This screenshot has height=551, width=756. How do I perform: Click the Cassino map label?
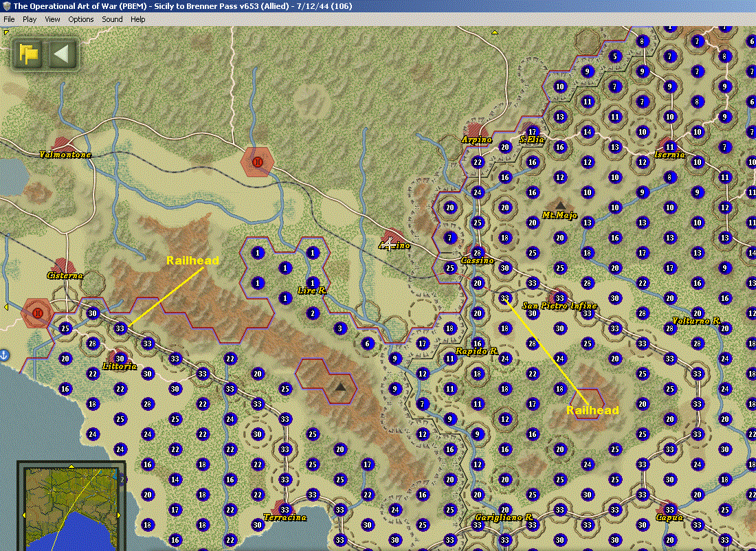pyautogui.click(x=478, y=260)
